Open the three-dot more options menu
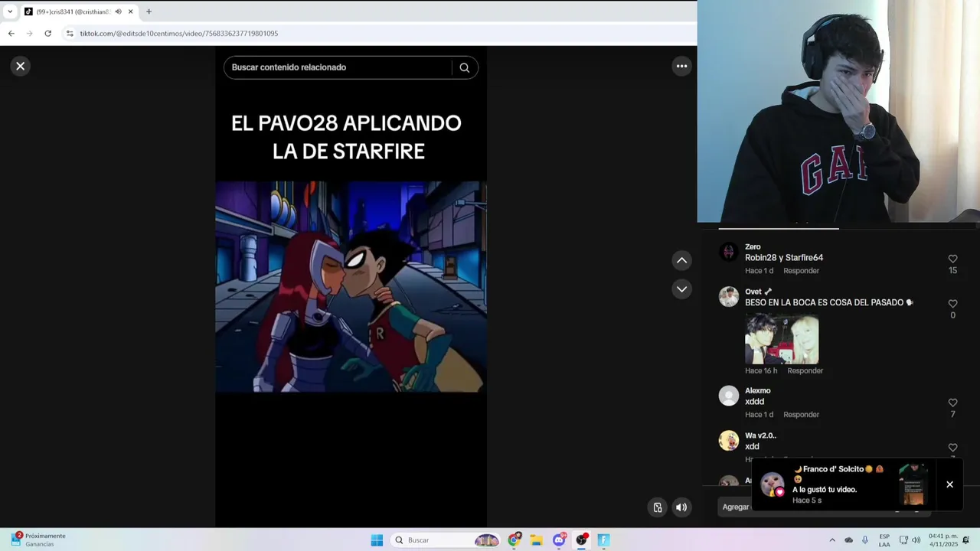Viewport: 980px width, 551px height. [681, 66]
